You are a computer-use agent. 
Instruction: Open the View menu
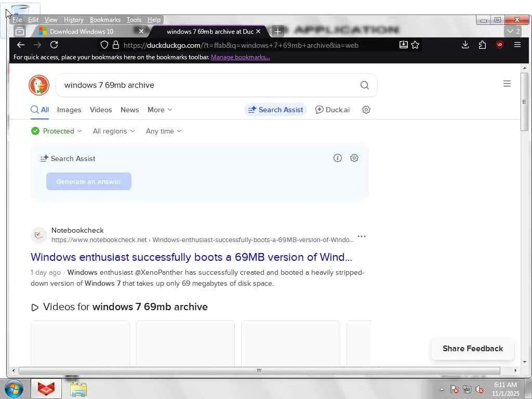51,20
